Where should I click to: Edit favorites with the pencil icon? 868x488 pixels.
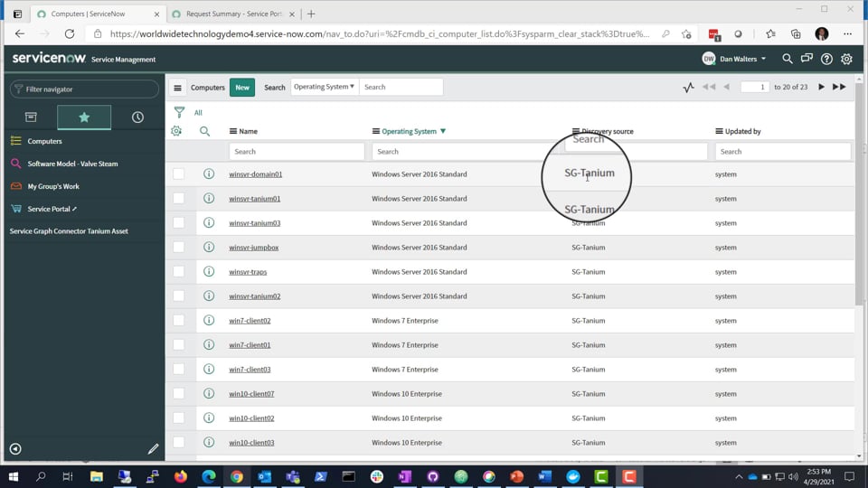[x=153, y=449]
